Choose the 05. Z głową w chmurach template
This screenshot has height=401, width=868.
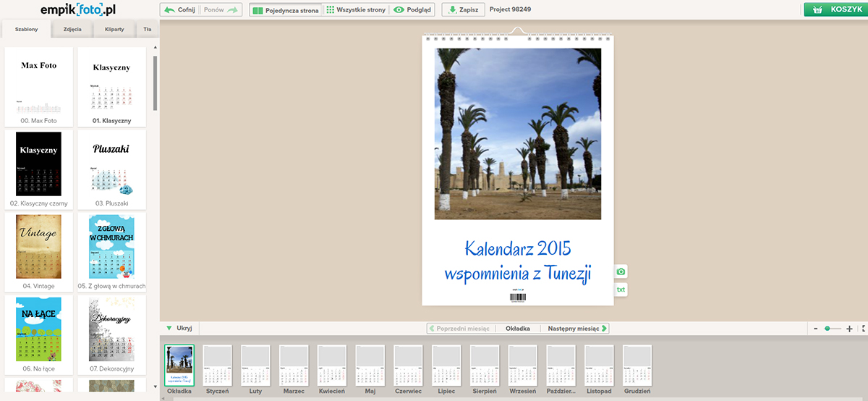click(x=111, y=252)
